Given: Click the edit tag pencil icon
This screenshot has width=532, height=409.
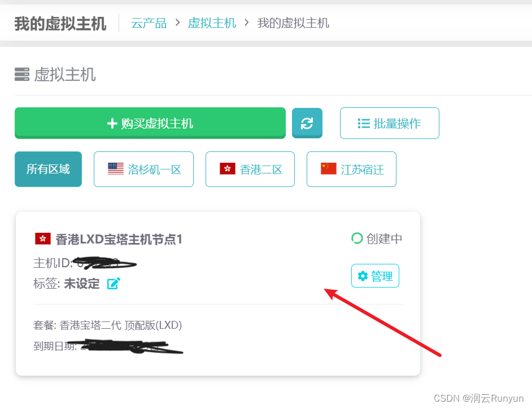Looking at the screenshot, I should 114,284.
